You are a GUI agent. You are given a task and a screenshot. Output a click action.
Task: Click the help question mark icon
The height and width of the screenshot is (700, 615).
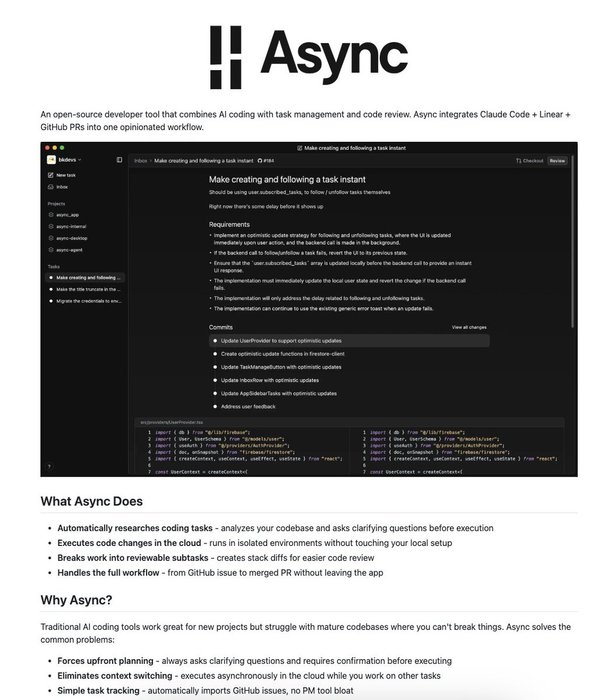[x=50, y=467]
